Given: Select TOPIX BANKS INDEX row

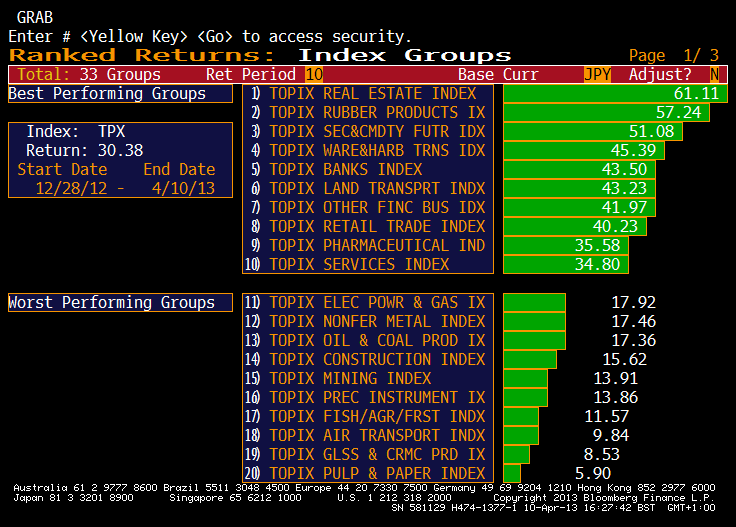Looking at the screenshot, I should [x=368, y=169].
